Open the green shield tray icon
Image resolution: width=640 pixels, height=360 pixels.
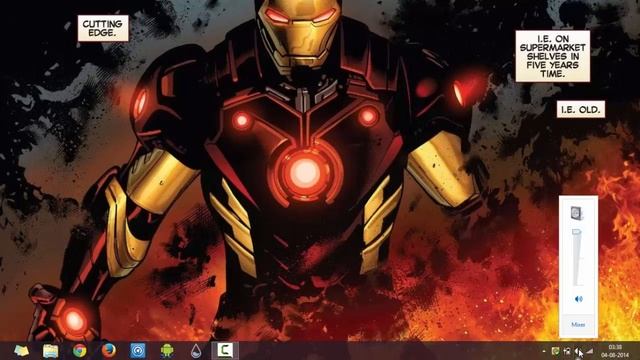[555, 351]
